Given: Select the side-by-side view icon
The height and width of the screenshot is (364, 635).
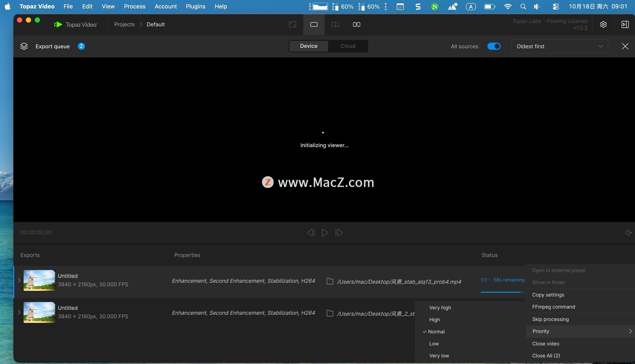Looking at the screenshot, I should 356,24.
